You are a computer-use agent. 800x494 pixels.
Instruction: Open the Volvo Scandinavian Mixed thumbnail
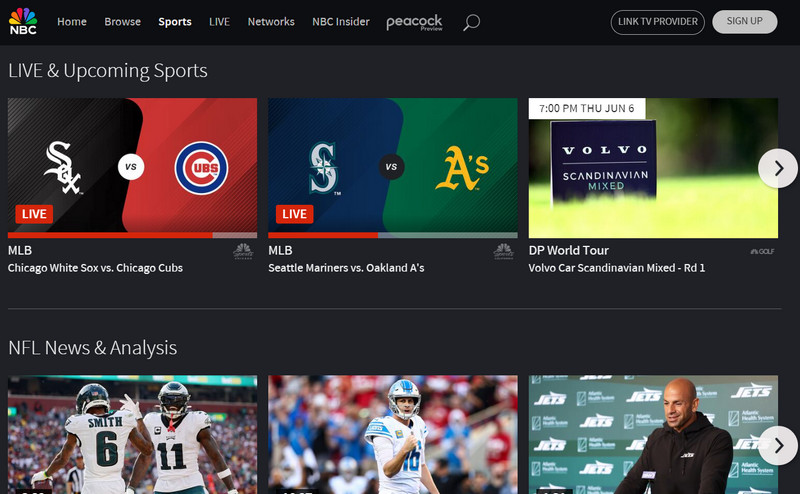point(653,168)
